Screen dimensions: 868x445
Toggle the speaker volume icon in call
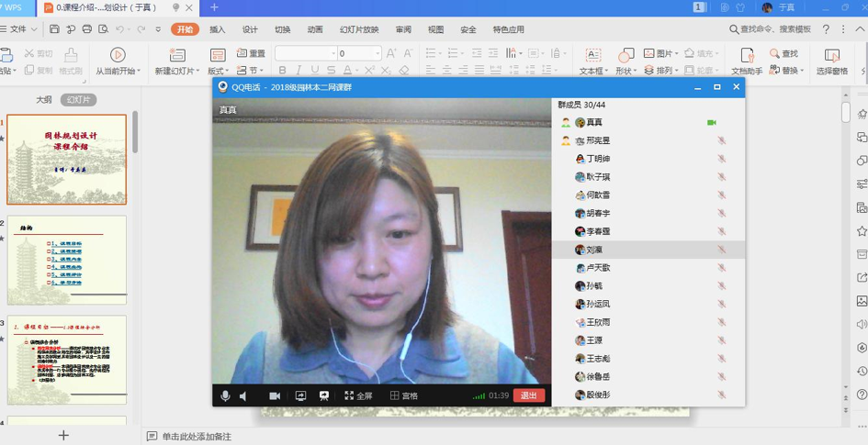(x=243, y=395)
